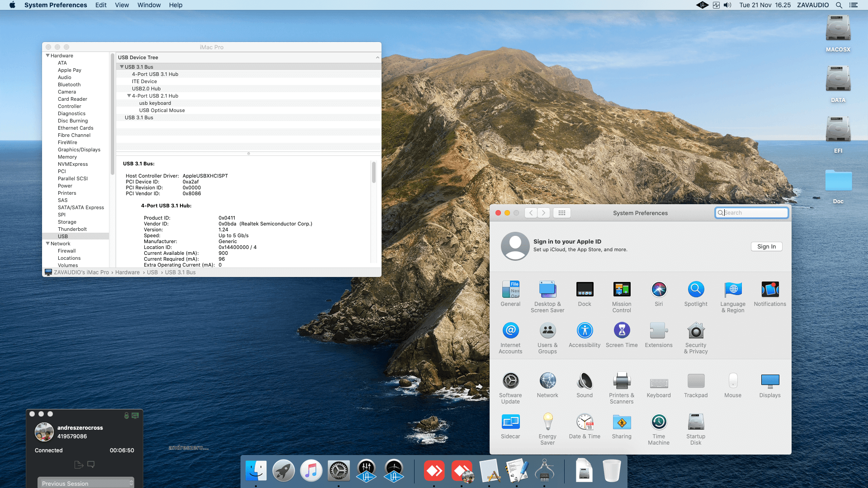
Task: Open the Help menu
Action: click(x=175, y=5)
